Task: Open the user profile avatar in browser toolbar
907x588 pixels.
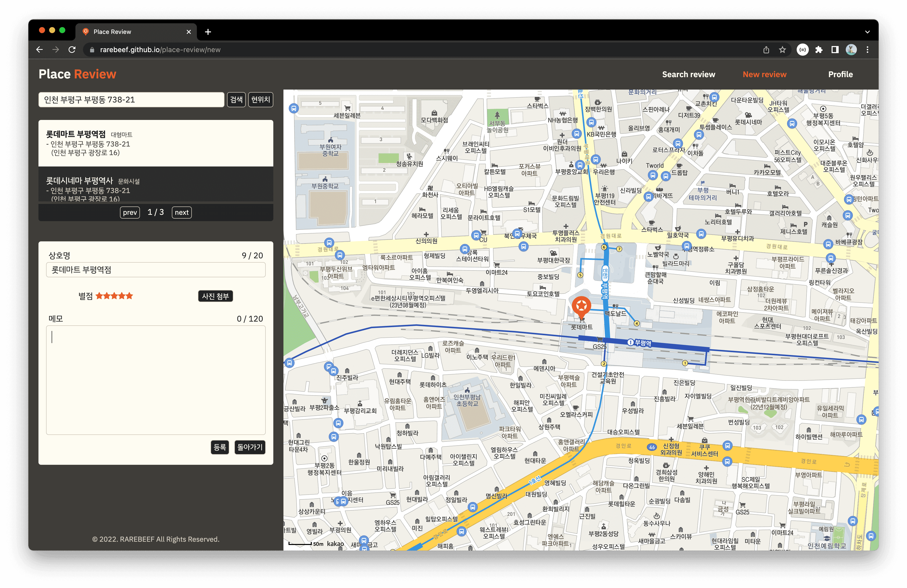Action: click(x=851, y=50)
